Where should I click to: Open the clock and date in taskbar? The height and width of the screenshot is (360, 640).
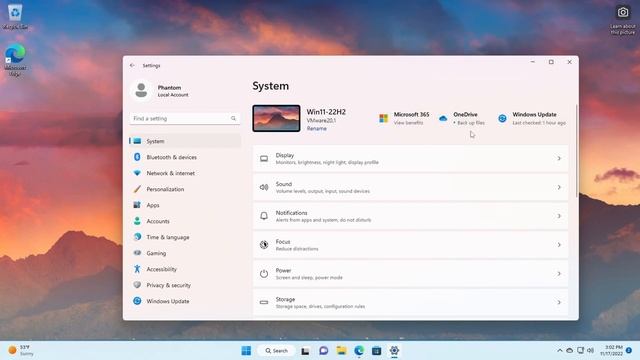click(611, 350)
